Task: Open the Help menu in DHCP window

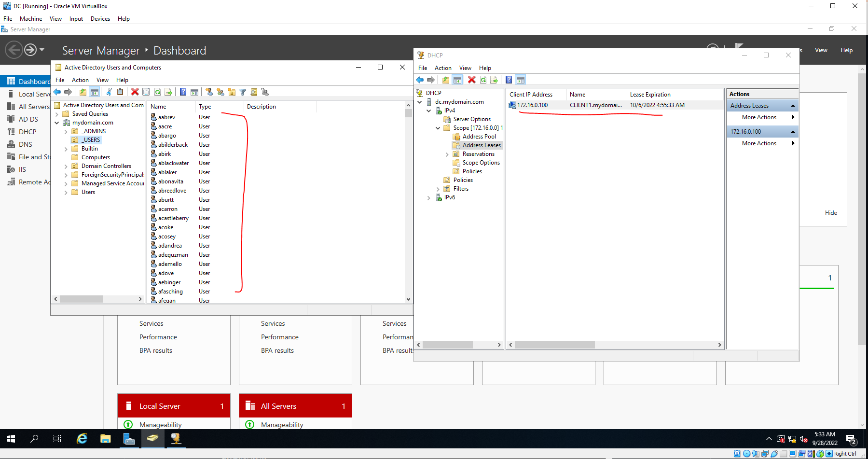Action: pyautogui.click(x=485, y=68)
